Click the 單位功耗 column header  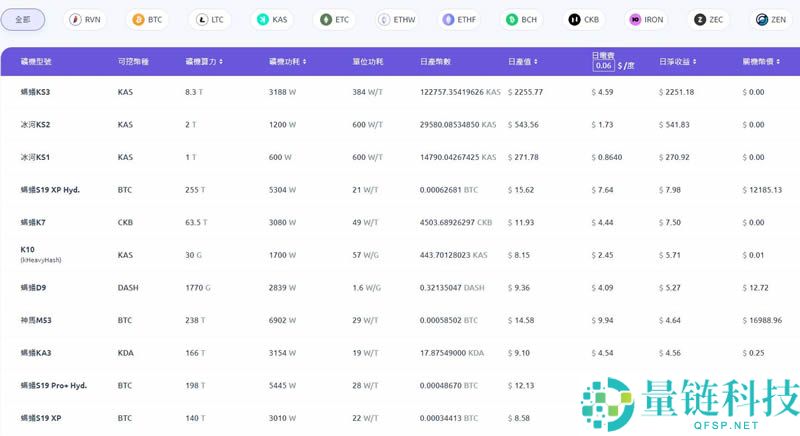367,62
